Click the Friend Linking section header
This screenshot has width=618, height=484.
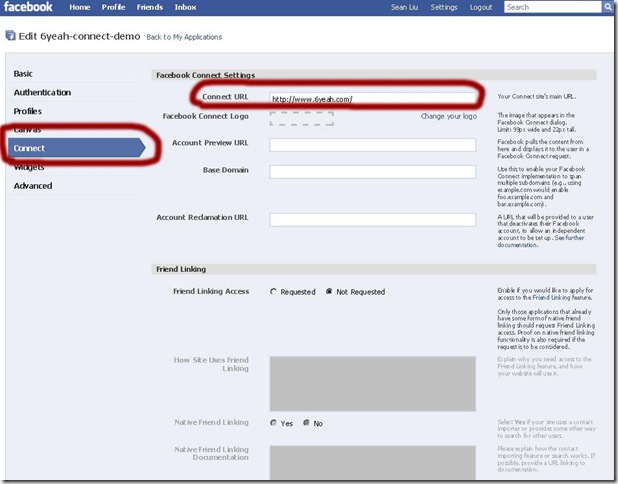click(374, 269)
